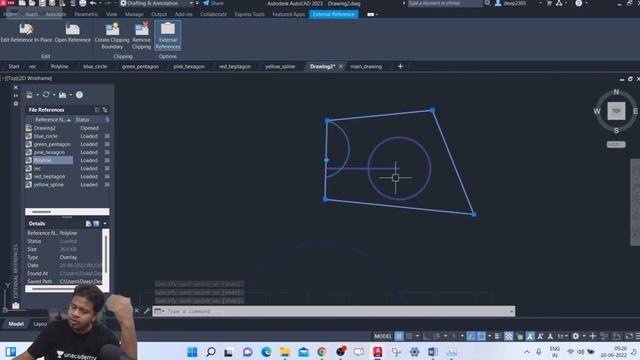Click the Clean Screen icon in status bar
This screenshot has height=360, width=640.
point(629,336)
